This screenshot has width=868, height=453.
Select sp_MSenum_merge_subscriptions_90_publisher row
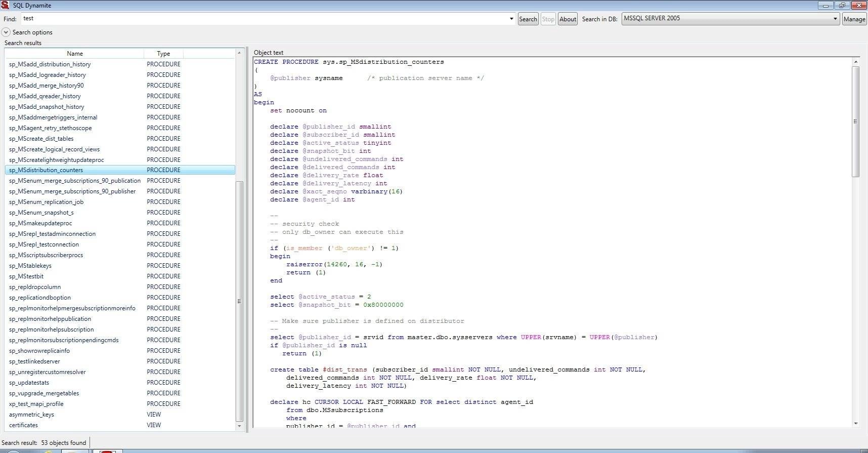[x=120, y=191]
